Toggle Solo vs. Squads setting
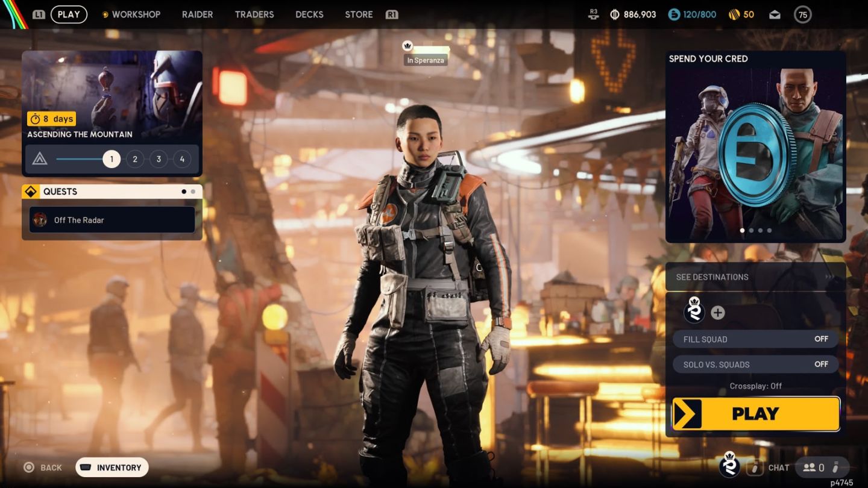868x488 pixels. tap(755, 364)
